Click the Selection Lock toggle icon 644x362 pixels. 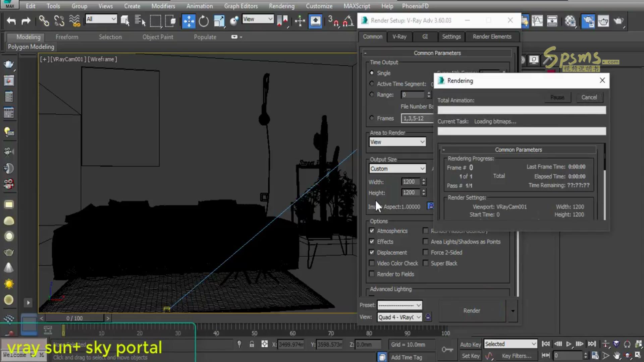[x=252, y=344]
